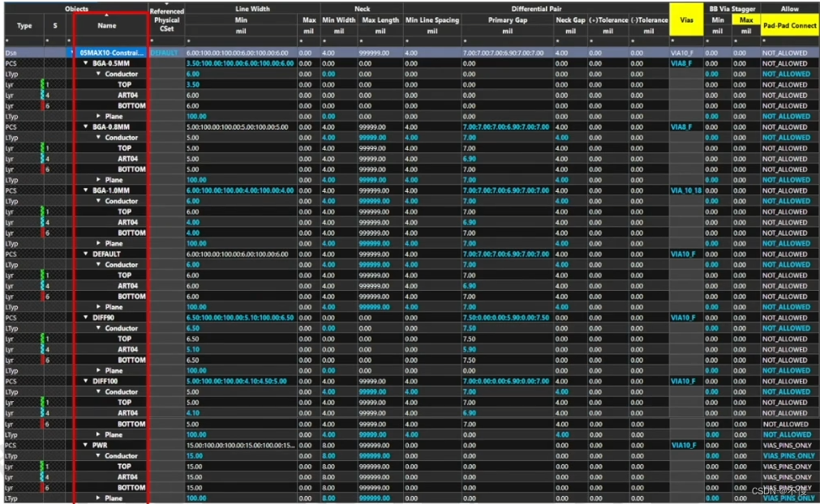Select the BOTTOM layer under PWR

(131, 487)
